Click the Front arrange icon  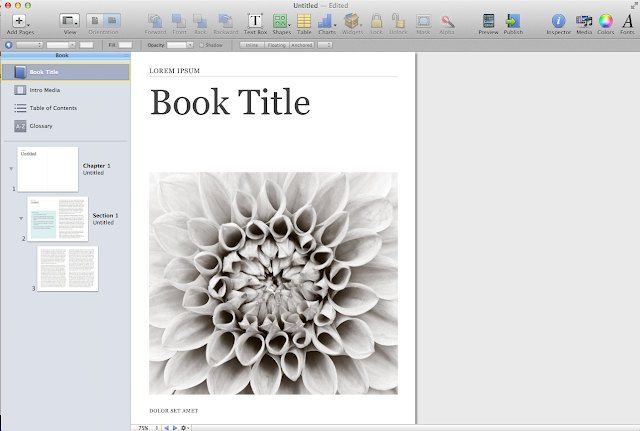click(179, 21)
